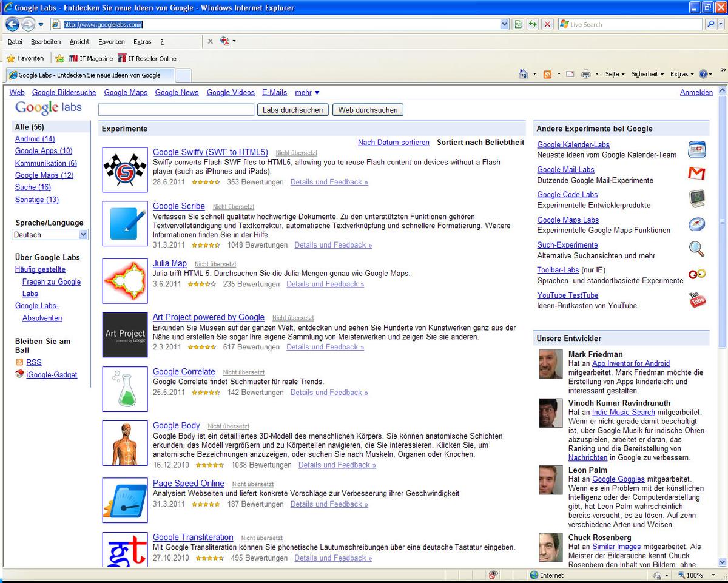Open the Extras menu in menu bar
728x583 pixels.
coord(143,42)
